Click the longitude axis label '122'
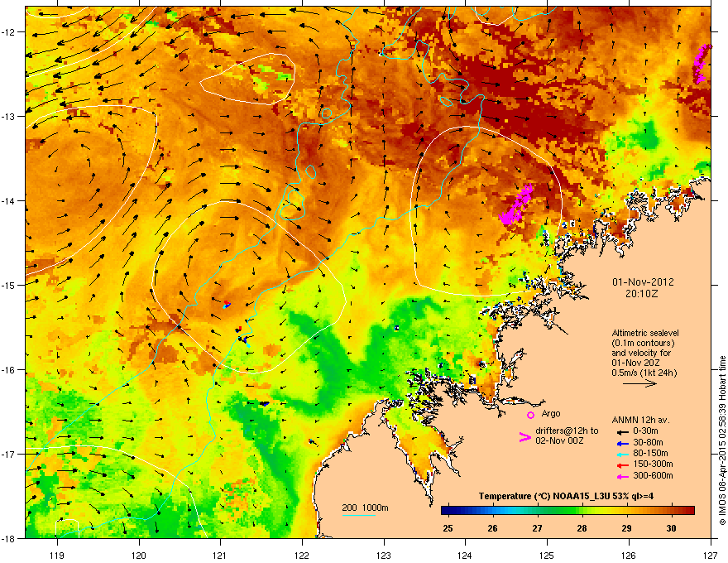 pos(302,555)
